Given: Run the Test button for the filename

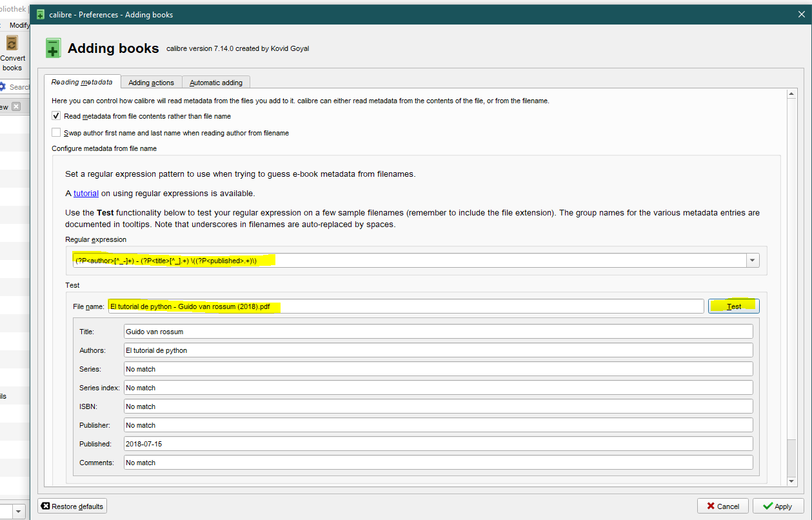Looking at the screenshot, I should (x=734, y=306).
